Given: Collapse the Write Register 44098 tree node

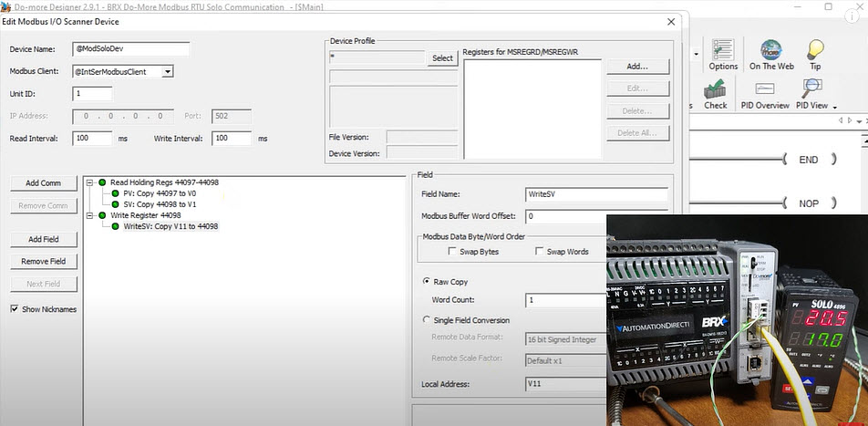Looking at the screenshot, I should (89, 215).
